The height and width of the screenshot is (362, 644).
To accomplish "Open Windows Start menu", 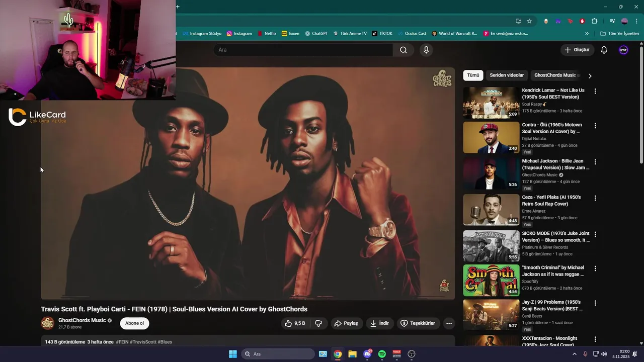I will pos(233,354).
